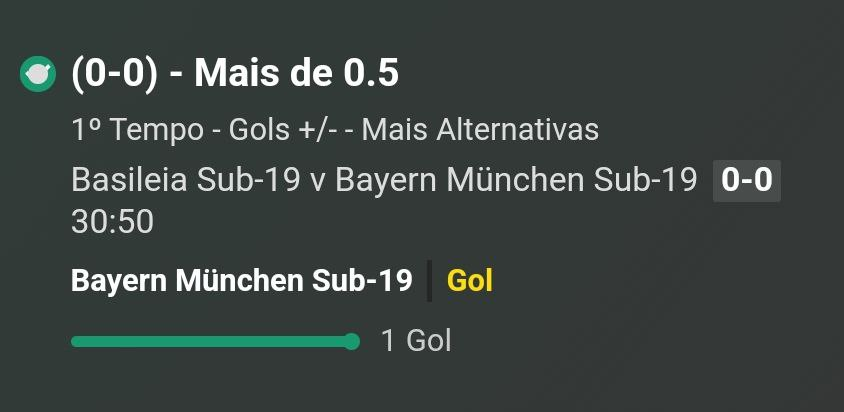Click "Bayern München Sub-19" in the fixture line
Viewport: 844px width, 412px height.
click(516, 180)
